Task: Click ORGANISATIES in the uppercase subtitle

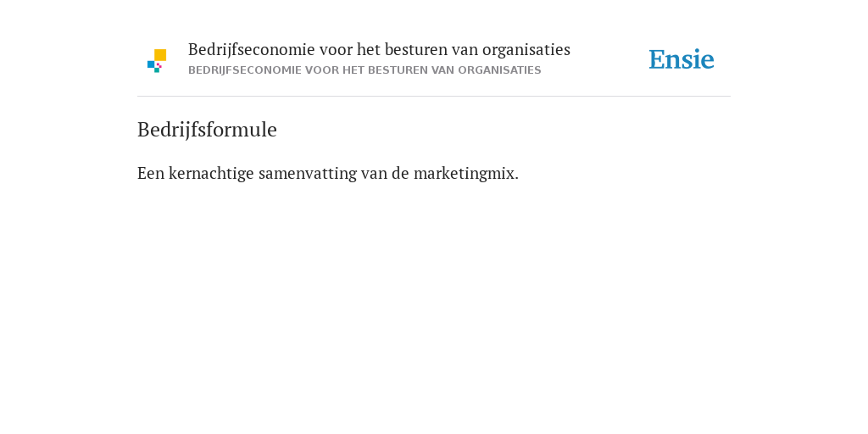Action: click(499, 70)
